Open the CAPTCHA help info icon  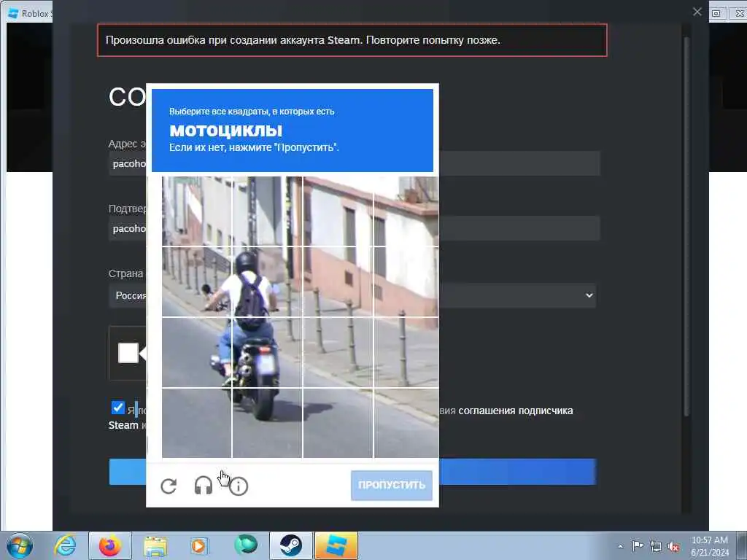(x=239, y=486)
